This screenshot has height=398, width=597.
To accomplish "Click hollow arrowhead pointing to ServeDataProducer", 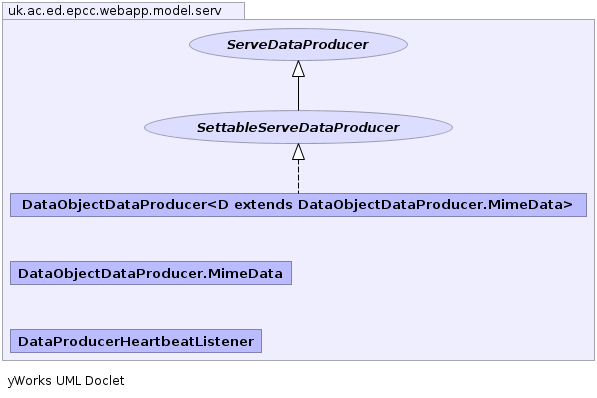I will [298, 69].
